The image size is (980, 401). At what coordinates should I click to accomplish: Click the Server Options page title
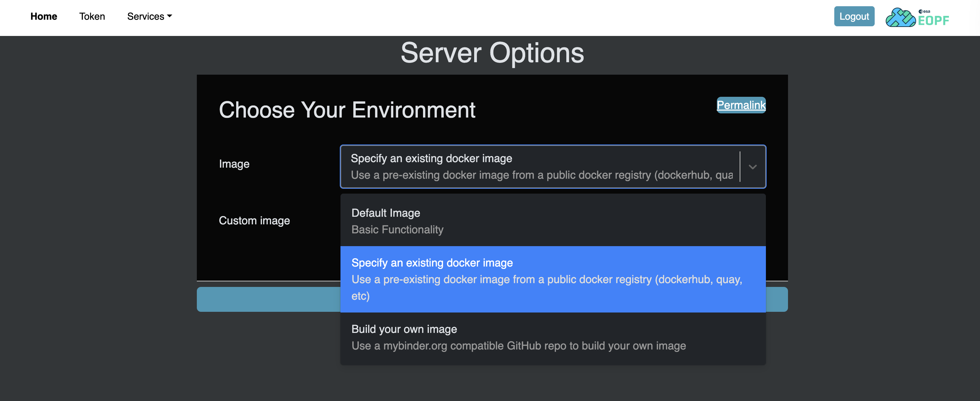(x=492, y=53)
